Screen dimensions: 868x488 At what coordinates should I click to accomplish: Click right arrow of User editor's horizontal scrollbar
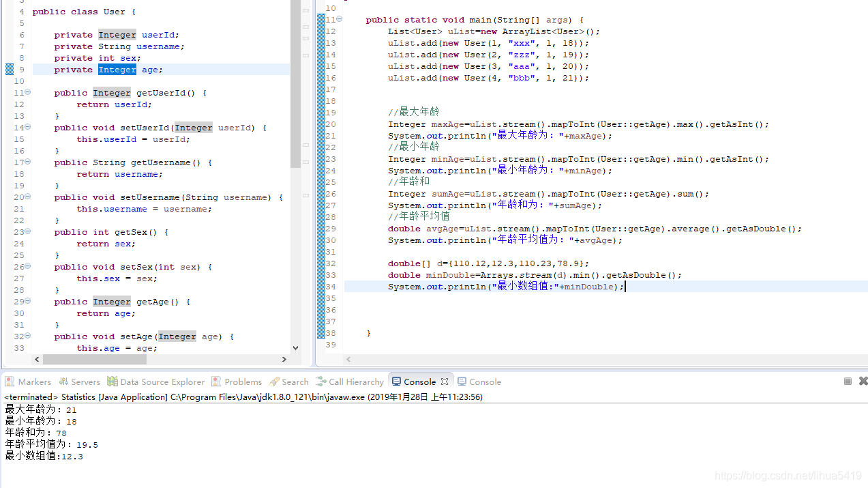point(284,359)
